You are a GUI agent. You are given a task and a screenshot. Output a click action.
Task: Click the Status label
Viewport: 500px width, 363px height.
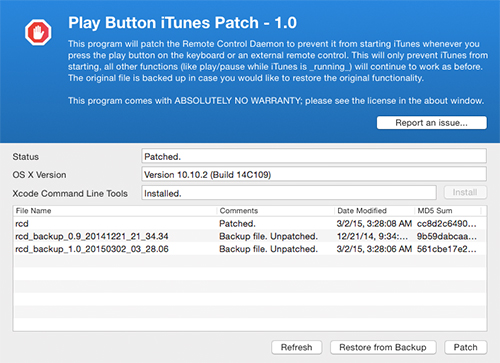(26, 157)
